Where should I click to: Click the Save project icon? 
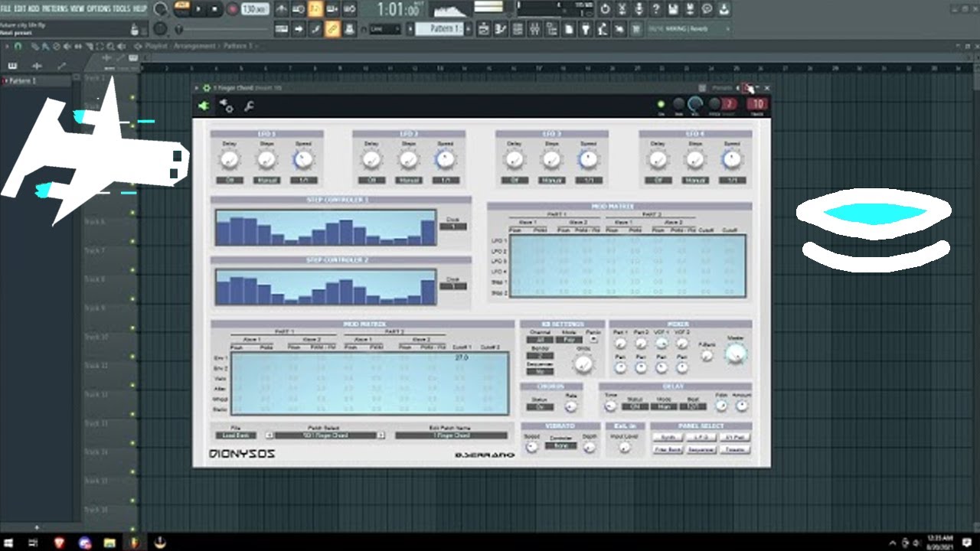pos(673,10)
